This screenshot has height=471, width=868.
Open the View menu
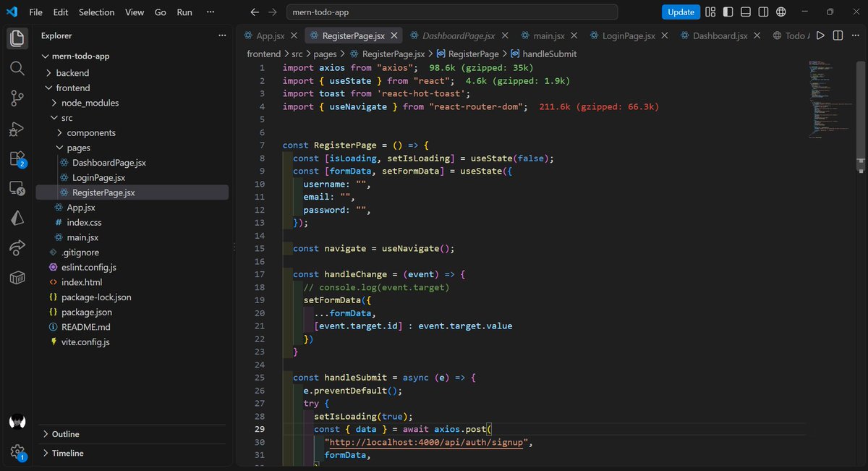pos(135,12)
